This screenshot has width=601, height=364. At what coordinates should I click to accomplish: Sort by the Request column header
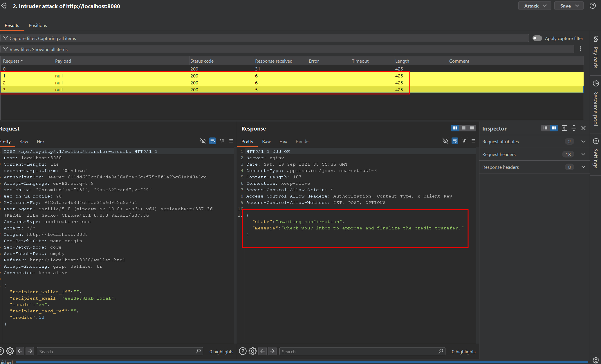point(27,61)
